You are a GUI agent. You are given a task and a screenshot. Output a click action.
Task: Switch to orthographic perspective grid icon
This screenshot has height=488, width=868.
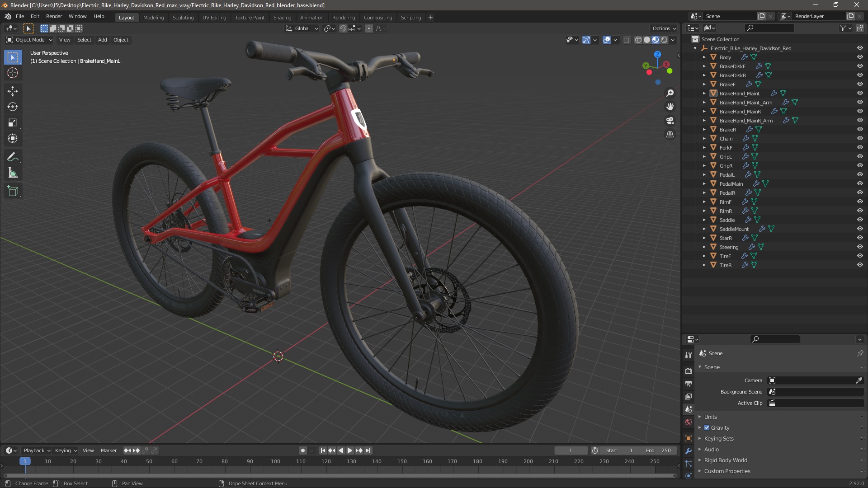click(670, 135)
